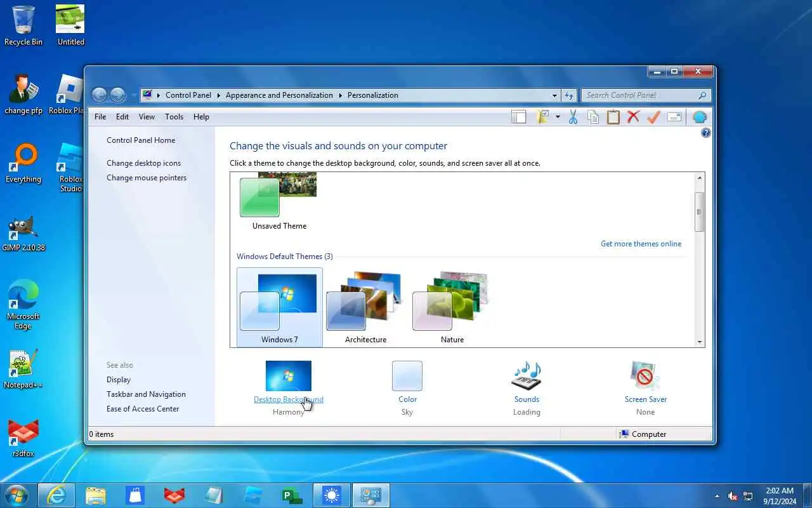Click the Control Panel breadcrumb in address bar
The width and height of the screenshot is (812, 508).
coord(188,95)
